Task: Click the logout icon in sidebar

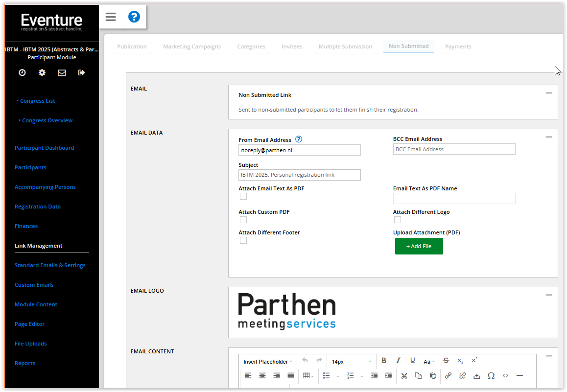Action: click(x=81, y=72)
